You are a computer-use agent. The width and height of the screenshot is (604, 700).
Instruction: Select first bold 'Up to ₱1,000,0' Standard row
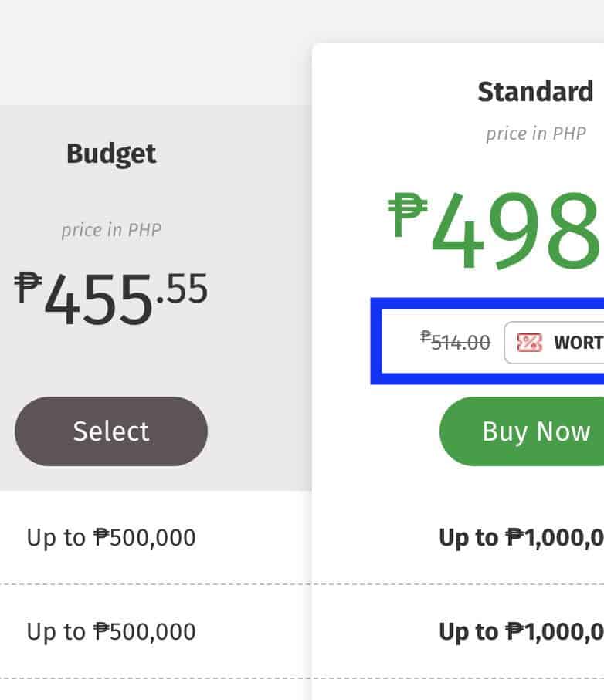521,537
